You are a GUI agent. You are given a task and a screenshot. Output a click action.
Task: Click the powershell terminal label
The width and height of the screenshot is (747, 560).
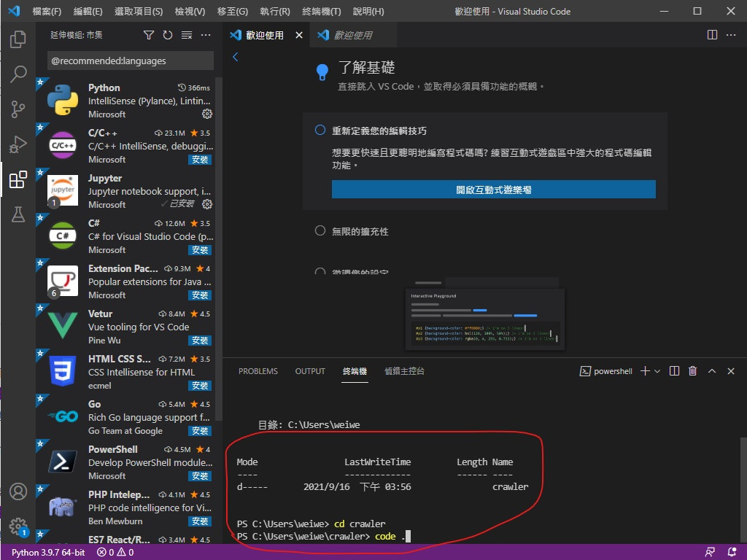coord(606,371)
